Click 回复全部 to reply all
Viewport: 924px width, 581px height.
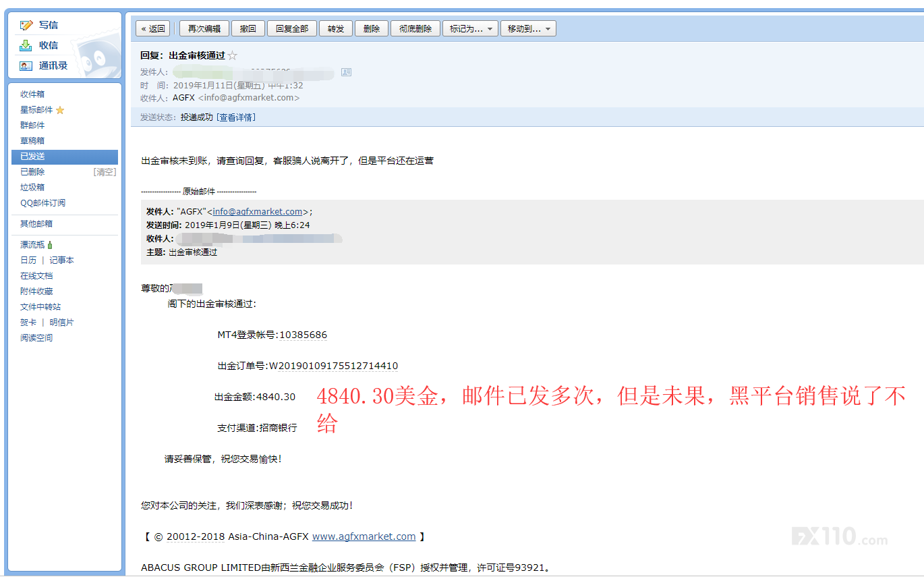pos(292,28)
